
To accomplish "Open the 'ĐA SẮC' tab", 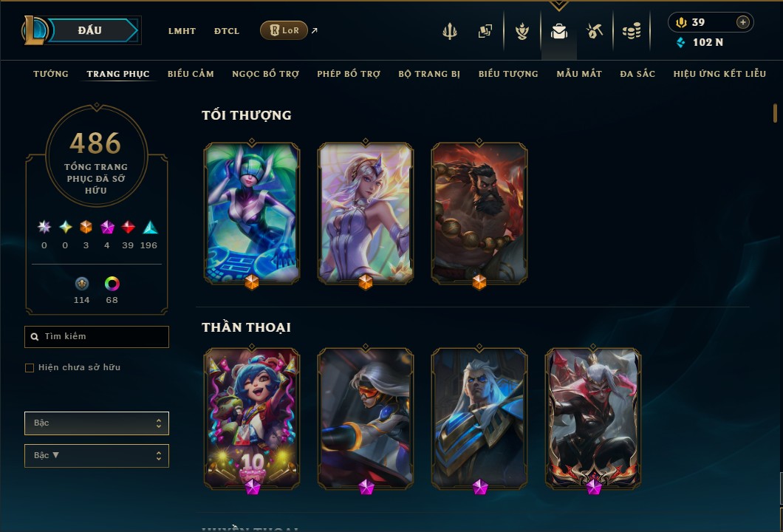I will 637,74.
